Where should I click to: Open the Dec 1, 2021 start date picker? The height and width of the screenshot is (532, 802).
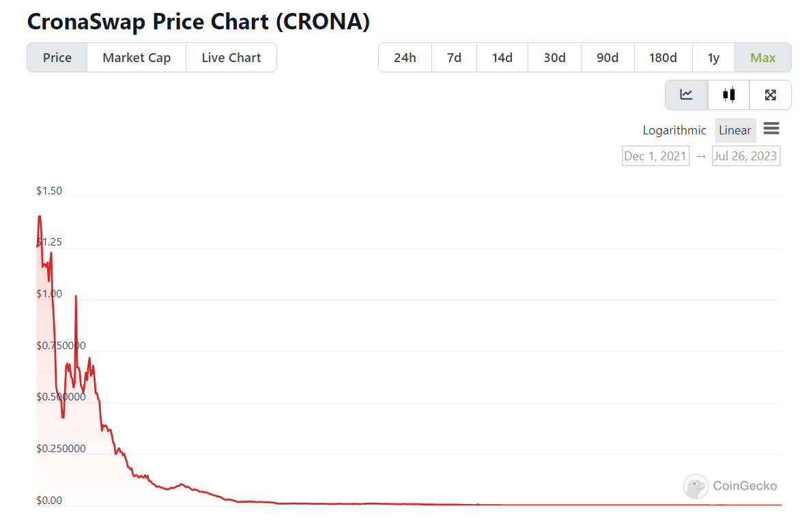coord(655,156)
